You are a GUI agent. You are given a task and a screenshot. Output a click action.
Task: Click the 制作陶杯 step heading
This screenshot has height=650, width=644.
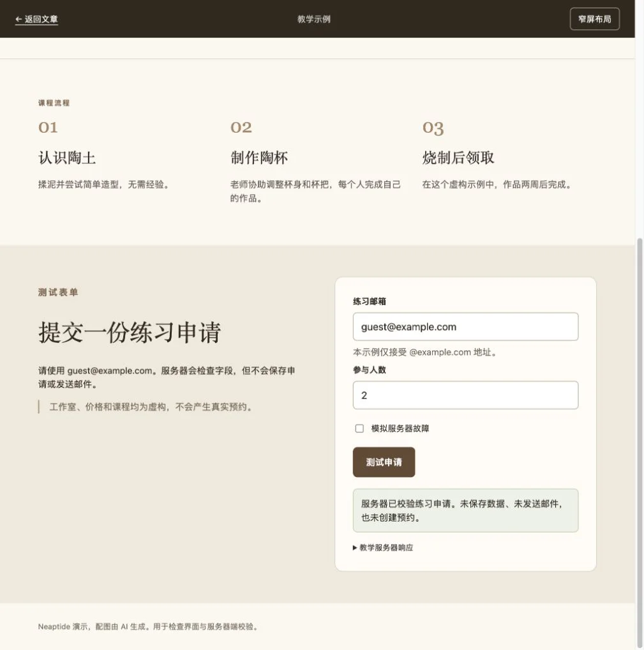pos(259,158)
